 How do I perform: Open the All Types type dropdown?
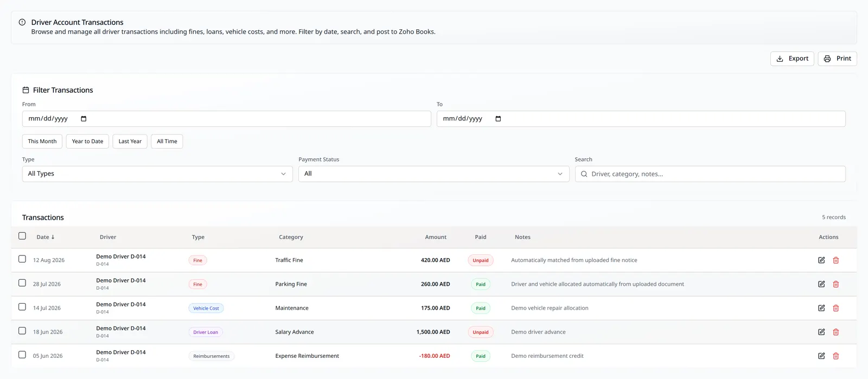pos(157,174)
